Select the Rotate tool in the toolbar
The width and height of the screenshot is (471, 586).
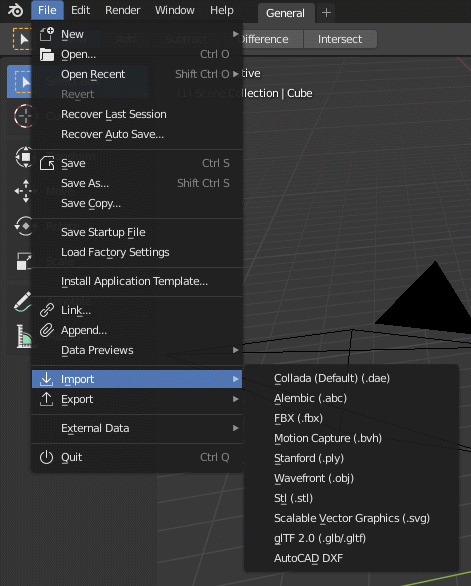pyautogui.click(x=23, y=226)
